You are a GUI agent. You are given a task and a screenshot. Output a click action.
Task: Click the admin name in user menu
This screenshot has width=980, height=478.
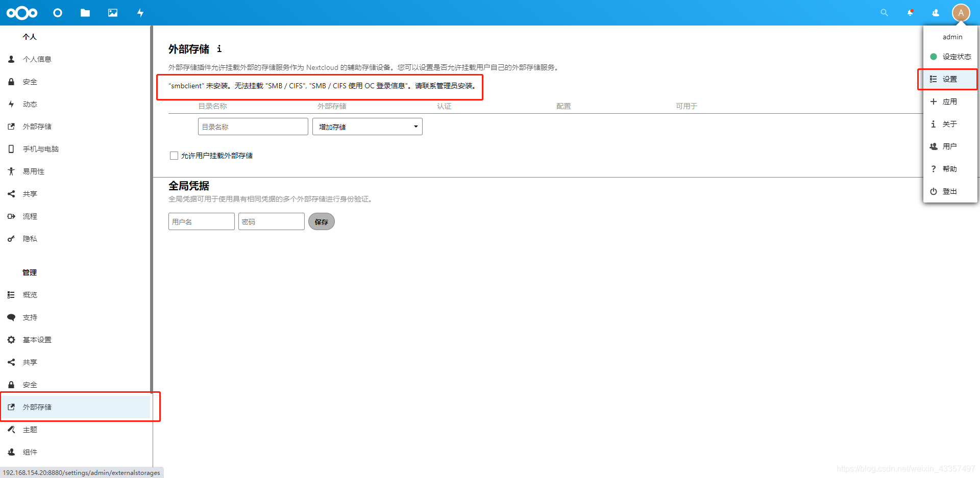(x=952, y=37)
